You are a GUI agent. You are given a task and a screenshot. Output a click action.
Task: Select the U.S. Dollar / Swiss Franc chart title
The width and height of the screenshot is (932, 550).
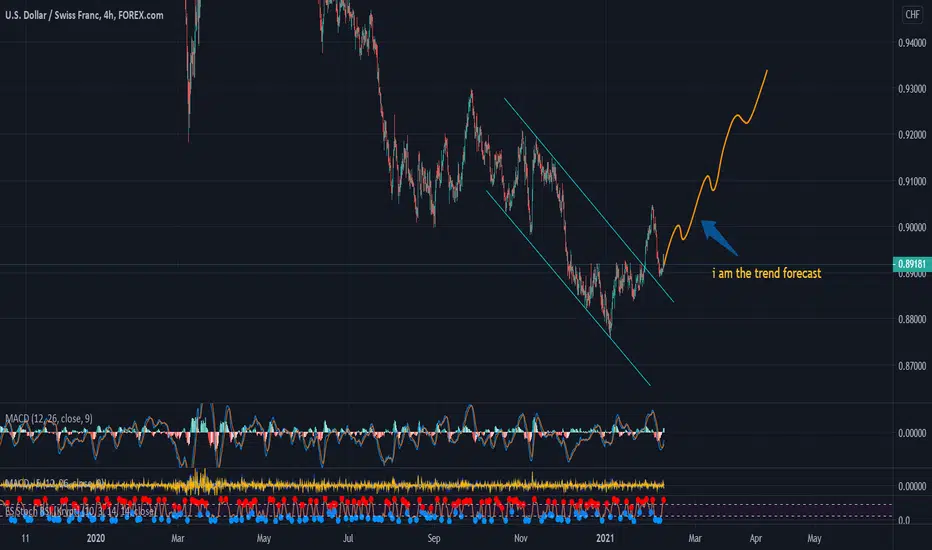point(84,15)
